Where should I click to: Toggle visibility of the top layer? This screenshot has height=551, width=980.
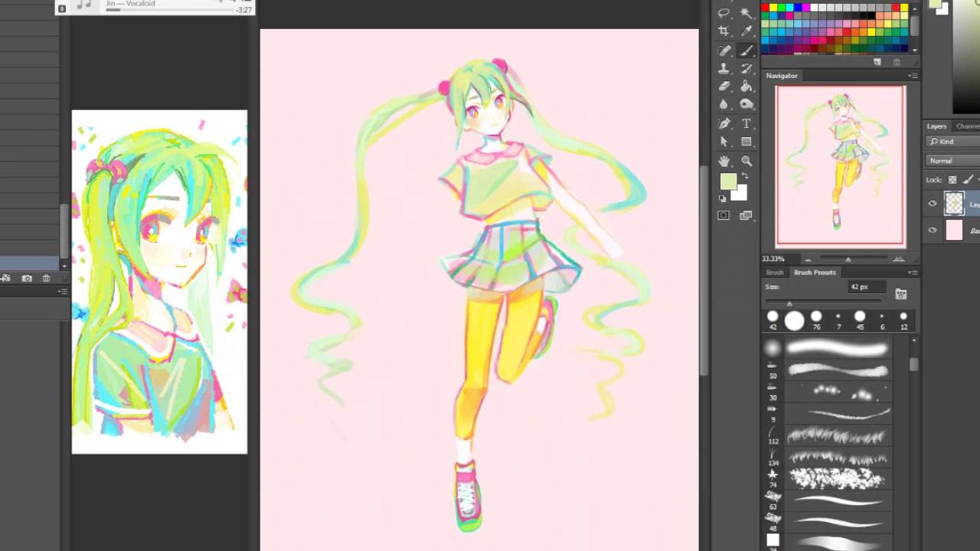(x=933, y=204)
